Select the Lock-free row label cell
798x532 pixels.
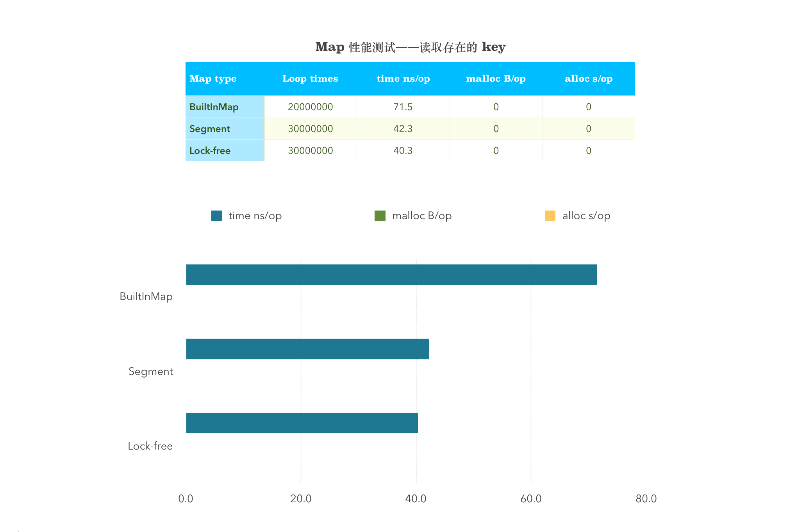click(x=210, y=151)
